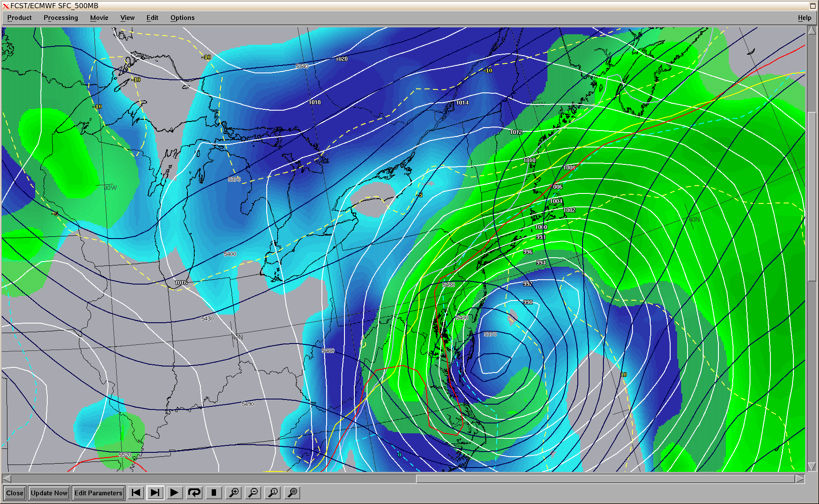Open the View menu
Viewport: 819px width, 504px height.
(128, 18)
